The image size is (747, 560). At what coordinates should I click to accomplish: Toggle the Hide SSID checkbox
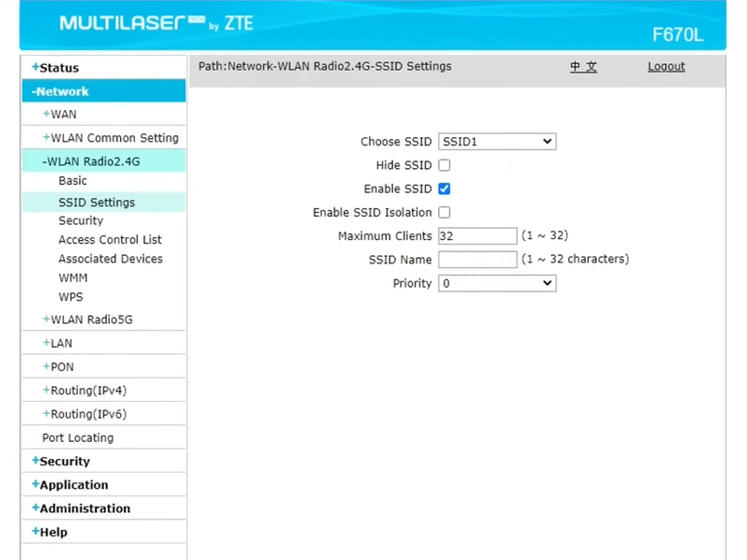[444, 165]
